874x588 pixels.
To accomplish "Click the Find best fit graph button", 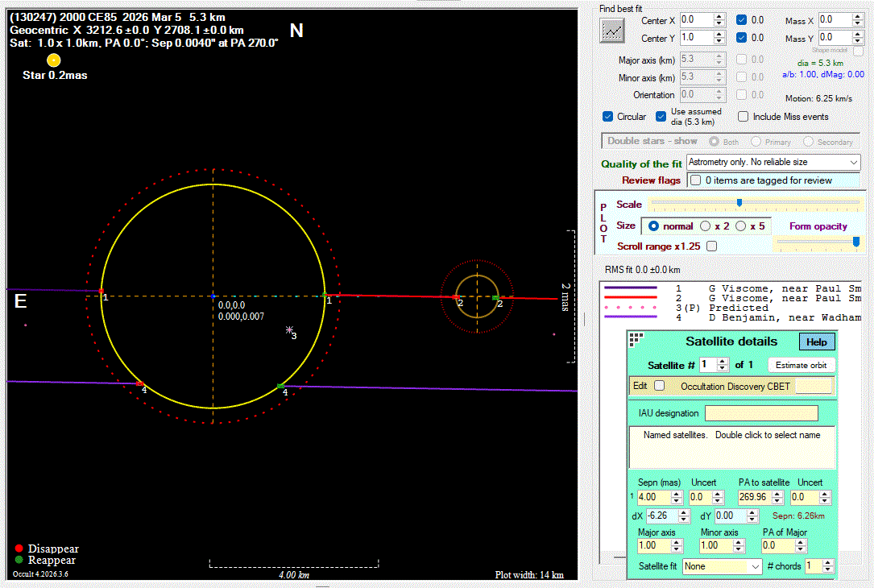I will [x=613, y=30].
